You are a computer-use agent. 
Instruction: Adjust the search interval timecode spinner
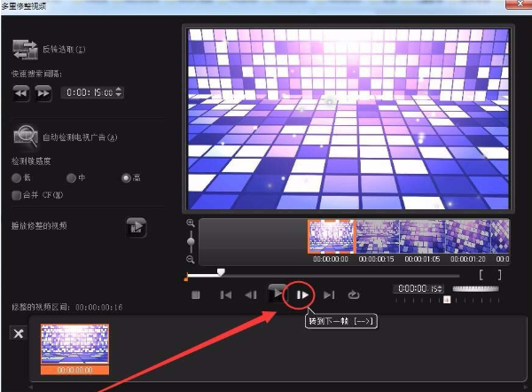120,92
